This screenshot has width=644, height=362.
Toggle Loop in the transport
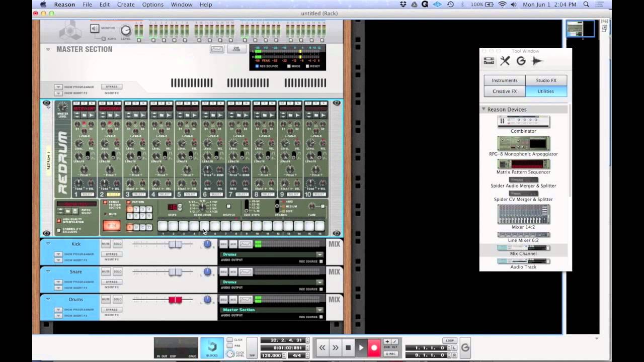[450, 340]
